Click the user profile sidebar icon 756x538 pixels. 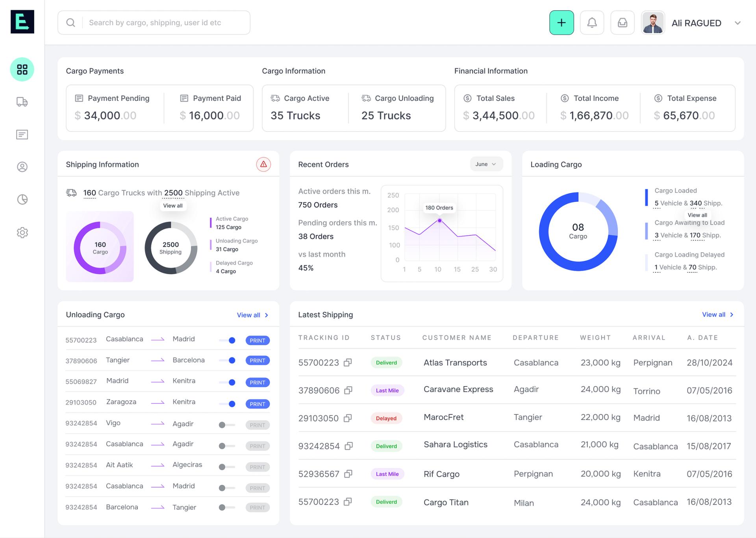point(22,167)
